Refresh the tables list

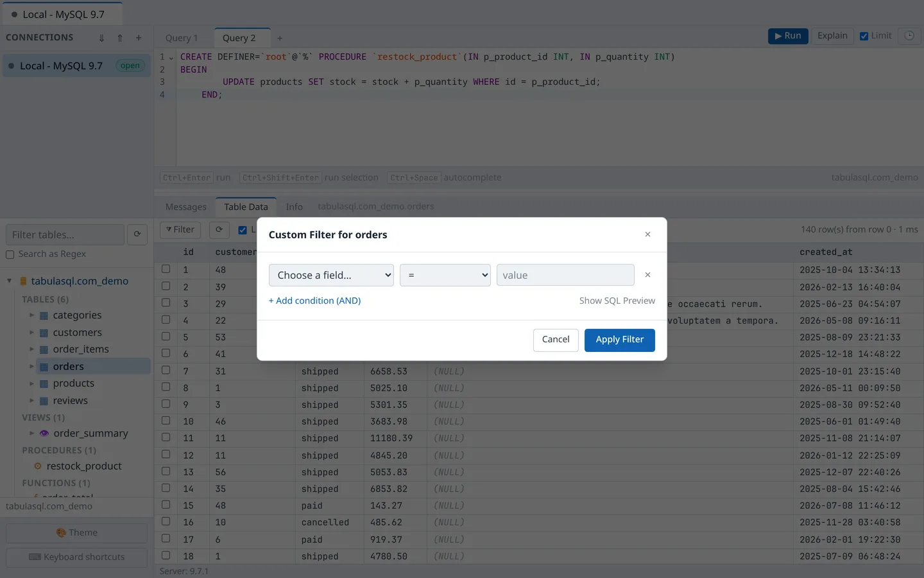(137, 234)
